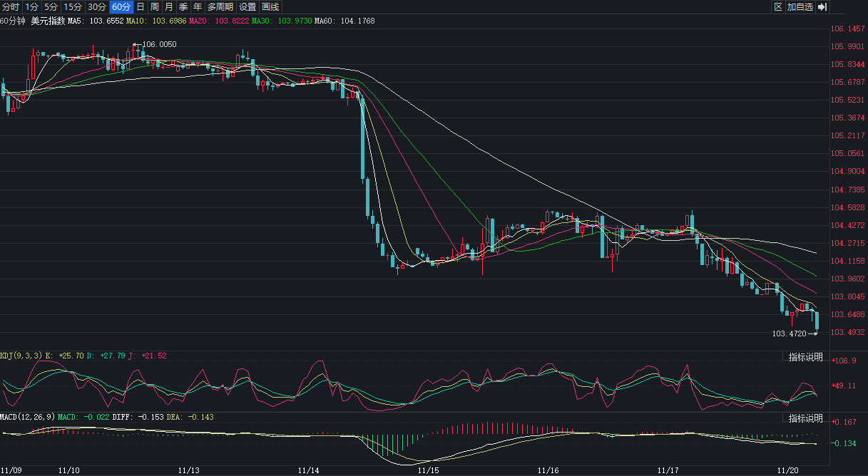Image resolution: width=868 pixels, height=476 pixels.
Task: Switch to the 年 yearly chart
Action: click(198, 7)
